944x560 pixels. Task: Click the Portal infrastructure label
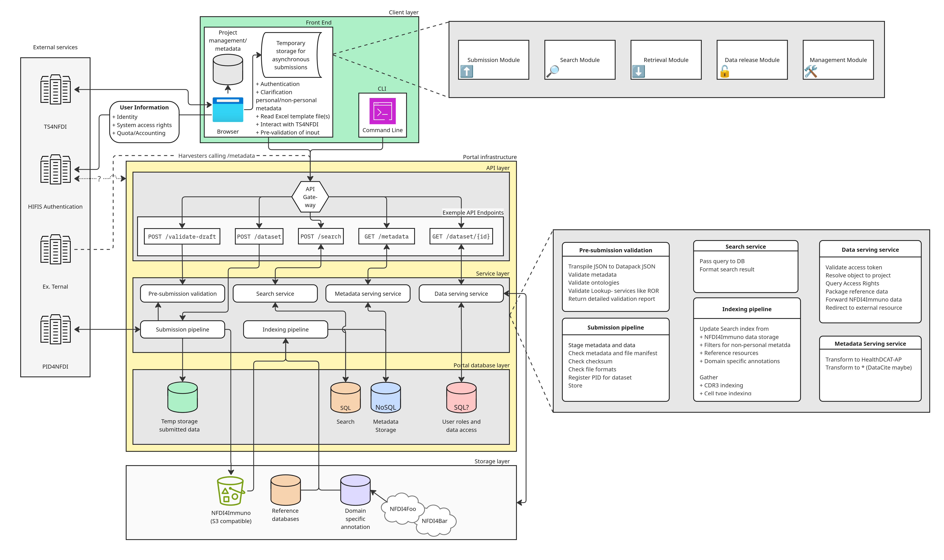[x=490, y=157]
